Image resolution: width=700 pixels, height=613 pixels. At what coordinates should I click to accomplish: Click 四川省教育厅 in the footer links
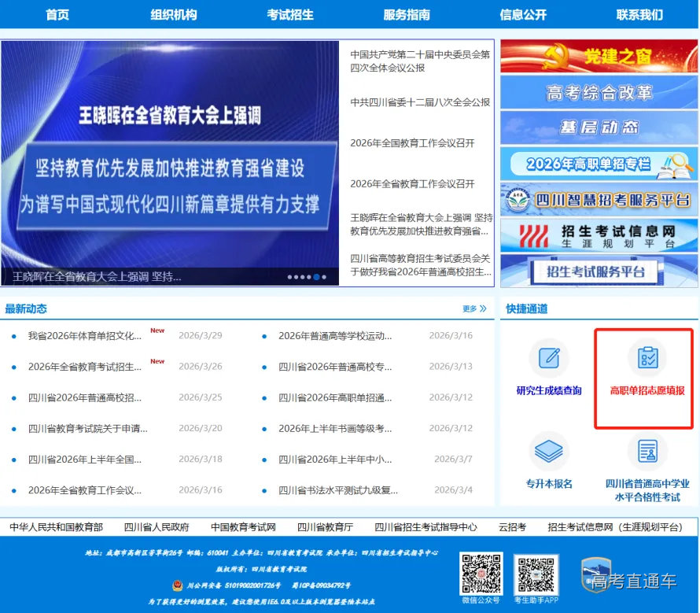tap(323, 527)
